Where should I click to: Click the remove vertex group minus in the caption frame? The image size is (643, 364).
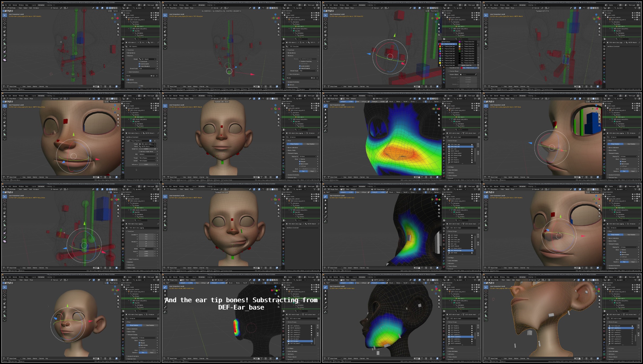pyautogui.click(x=318, y=328)
